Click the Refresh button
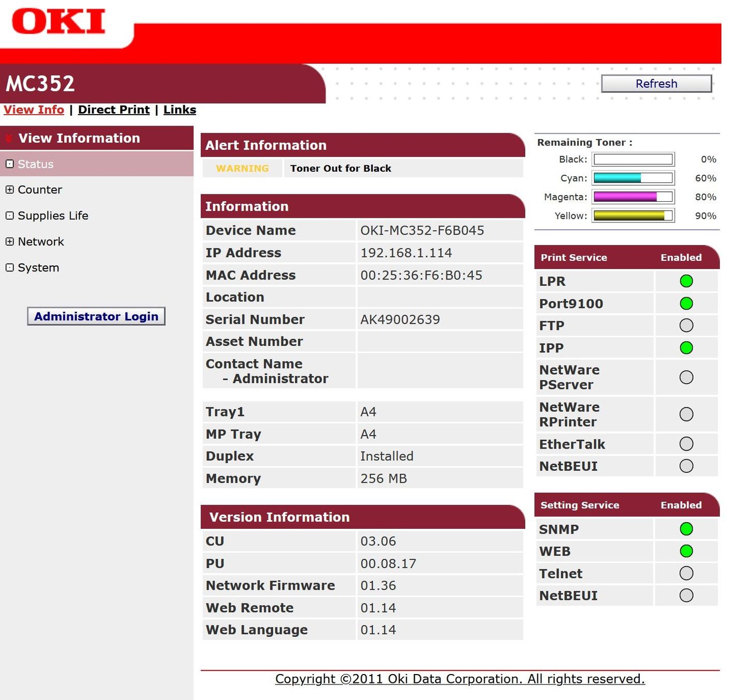 (x=656, y=83)
